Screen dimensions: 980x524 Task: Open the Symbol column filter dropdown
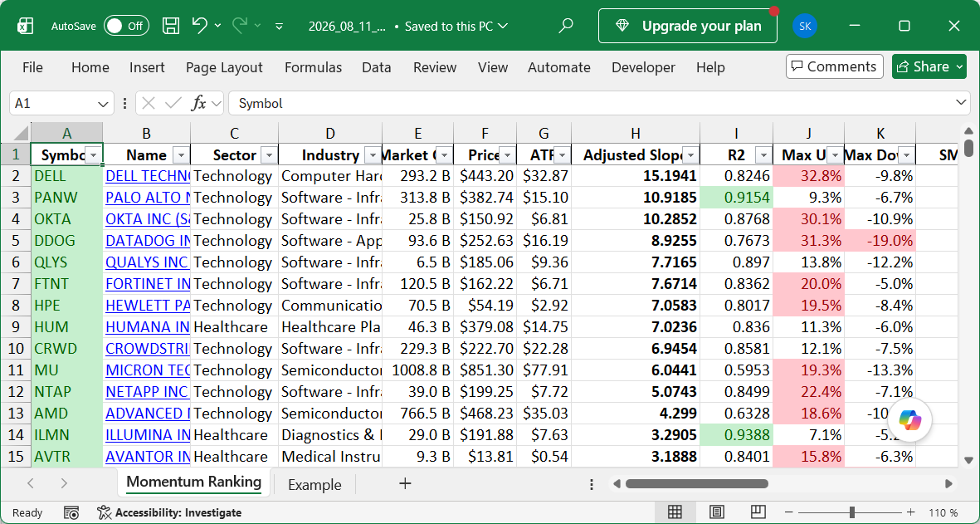(93, 155)
